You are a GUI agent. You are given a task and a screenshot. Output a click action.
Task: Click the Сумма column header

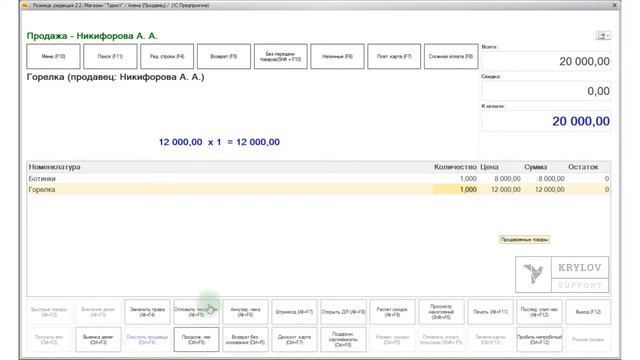tap(536, 167)
